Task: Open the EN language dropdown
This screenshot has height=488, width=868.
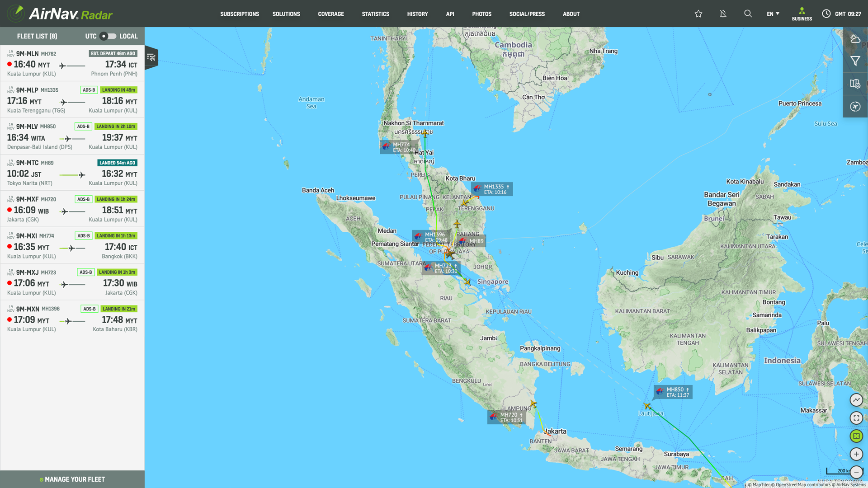Action: (x=773, y=14)
